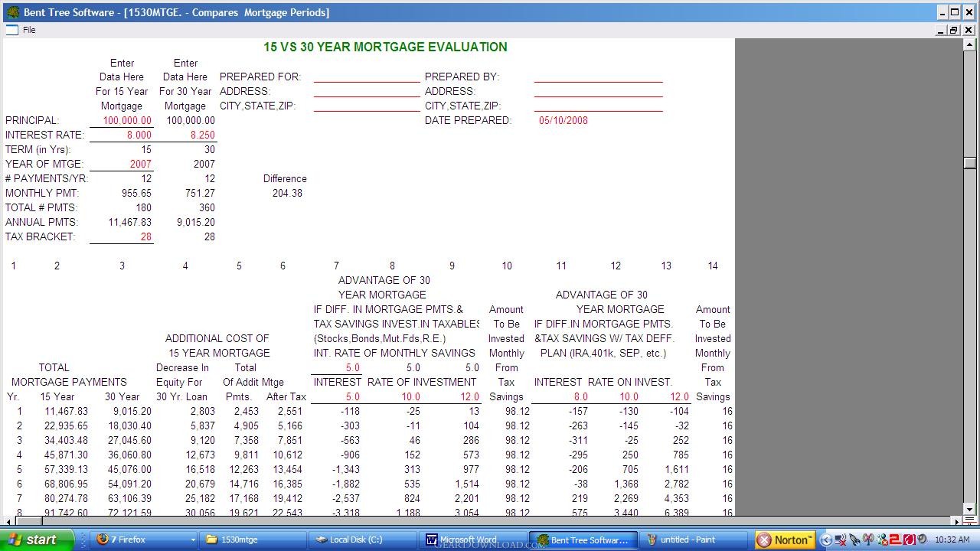The image size is (980, 551).
Task: Select year 3 value 34,403.48
Action: [66, 440]
